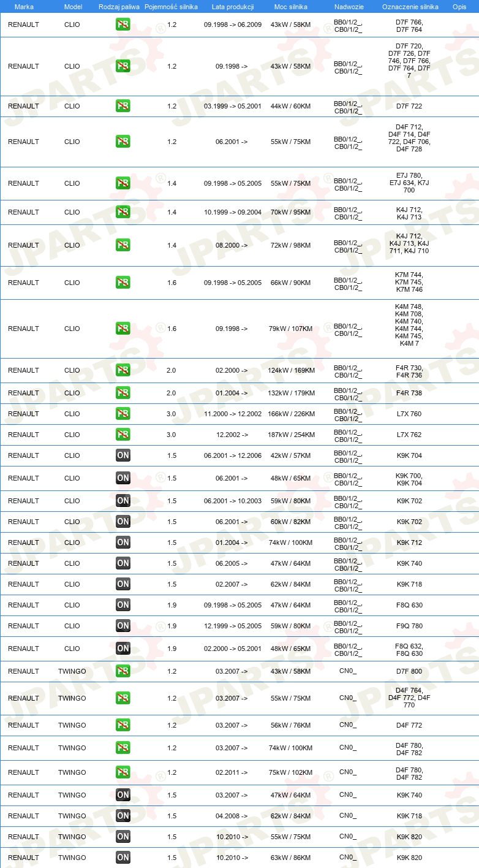Click petrol icon in Twingo 75kW / 102KM row
This screenshot has height=868, width=479.
[123, 772]
